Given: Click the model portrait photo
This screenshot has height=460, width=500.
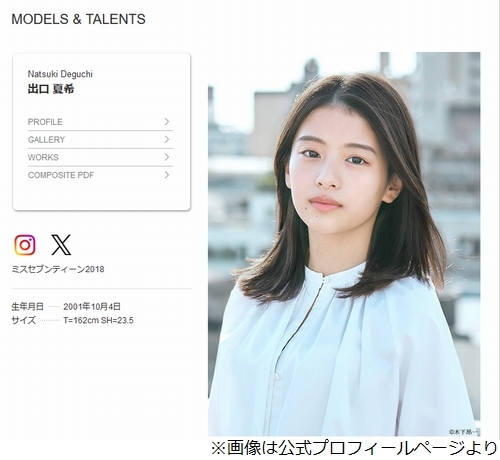Looking at the screenshot, I should pyautogui.click(x=344, y=244).
